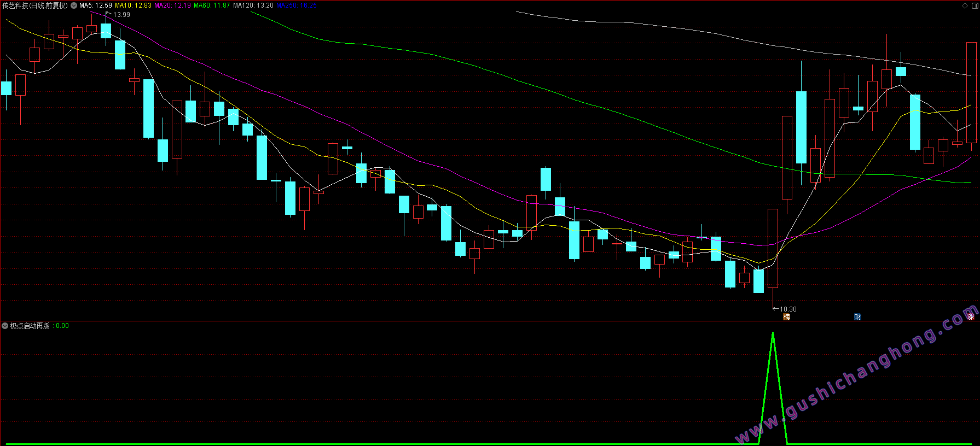Click the green 0.00 indicator value
This screenshot has height=446, width=980.
(x=62, y=326)
